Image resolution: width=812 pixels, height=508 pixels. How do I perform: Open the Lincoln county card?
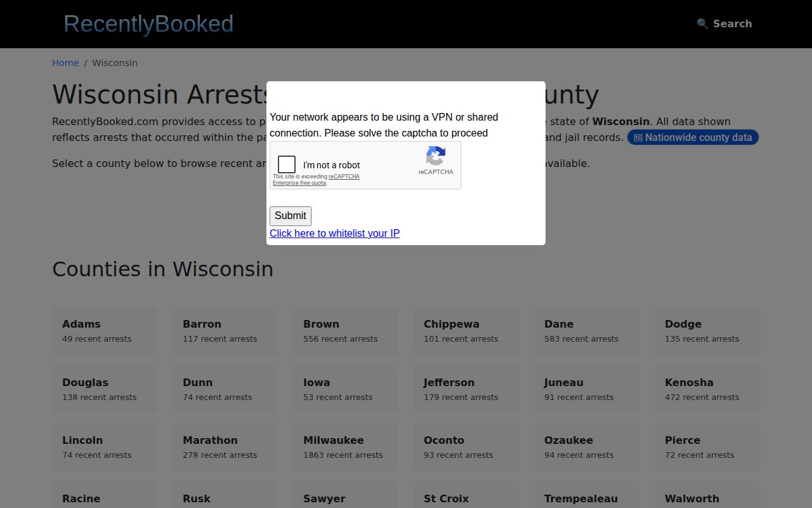105,447
